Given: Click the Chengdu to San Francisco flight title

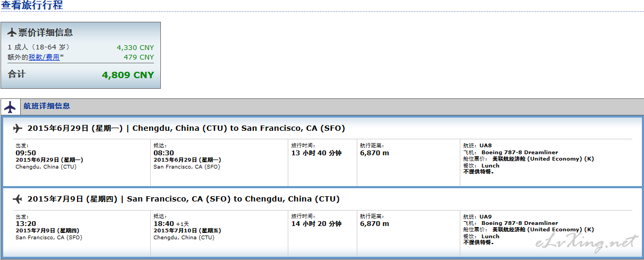Looking at the screenshot, I should (239, 128).
